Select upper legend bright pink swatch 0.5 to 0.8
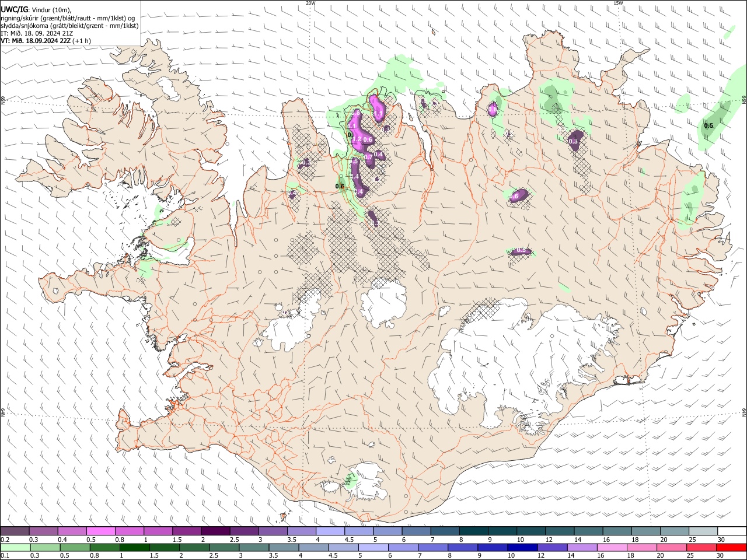This screenshot has height=560, width=747. pyautogui.click(x=100, y=531)
